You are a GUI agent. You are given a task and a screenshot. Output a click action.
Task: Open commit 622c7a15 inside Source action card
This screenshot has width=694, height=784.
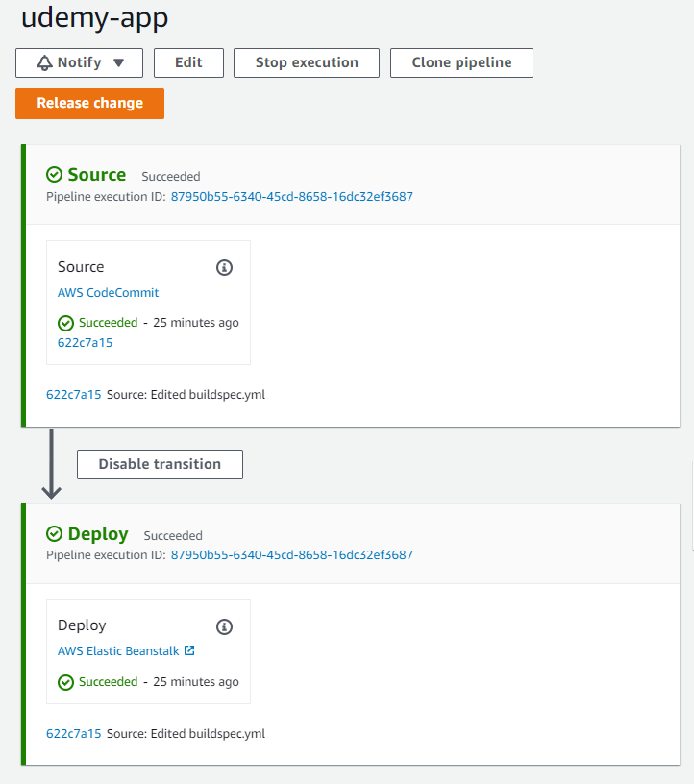(x=85, y=342)
